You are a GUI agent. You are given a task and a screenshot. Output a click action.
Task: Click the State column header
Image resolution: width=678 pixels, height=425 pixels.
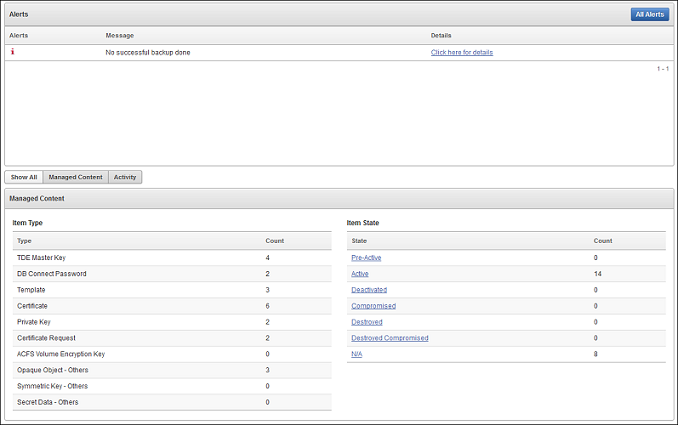tap(359, 241)
